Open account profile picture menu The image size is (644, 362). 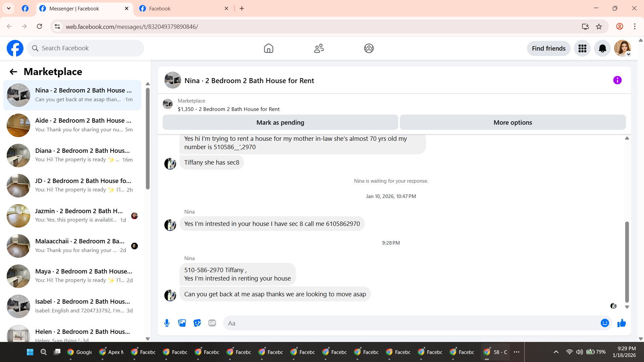click(x=623, y=49)
